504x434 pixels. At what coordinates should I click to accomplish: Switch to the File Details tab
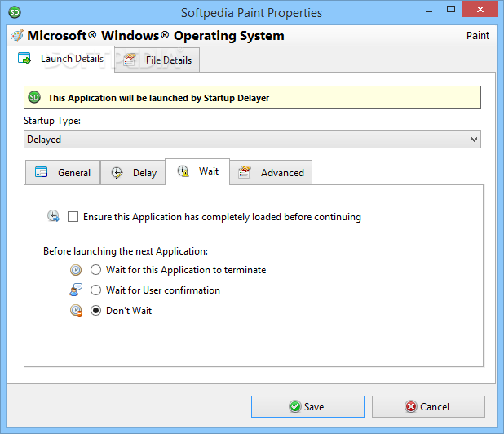click(x=157, y=60)
